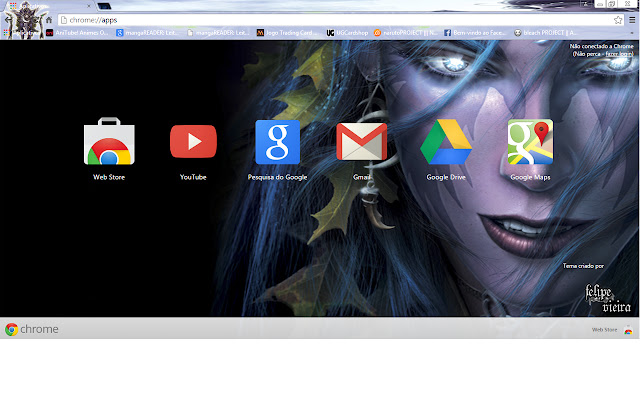Open the Web Store app

coord(109,141)
